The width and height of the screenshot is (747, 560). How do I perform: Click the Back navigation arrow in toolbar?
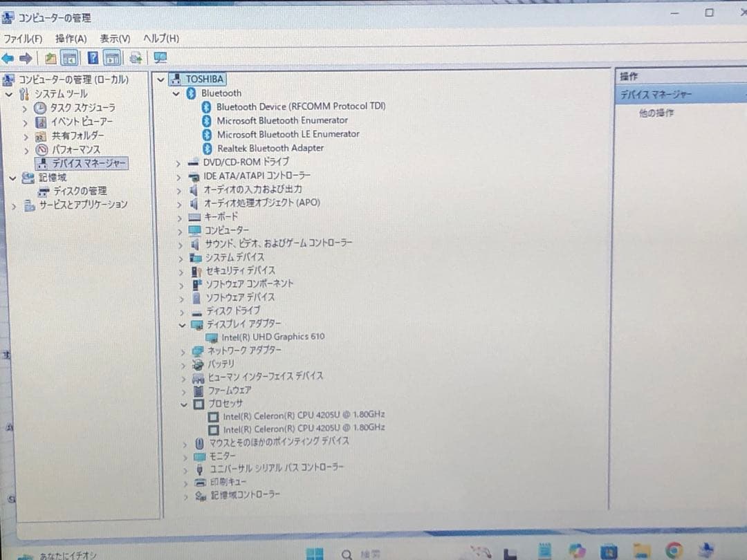[x=7, y=58]
